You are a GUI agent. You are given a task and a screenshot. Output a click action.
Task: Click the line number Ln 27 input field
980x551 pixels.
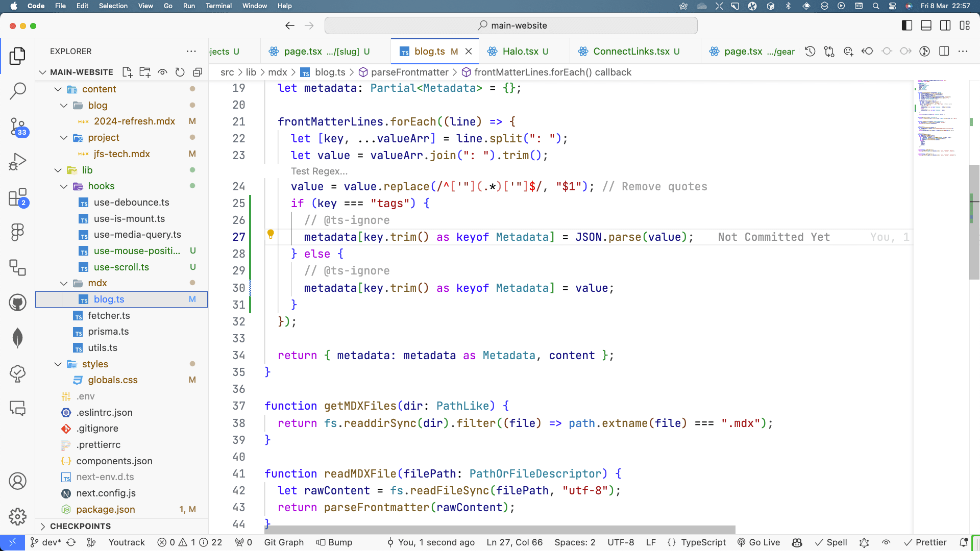coord(513,542)
